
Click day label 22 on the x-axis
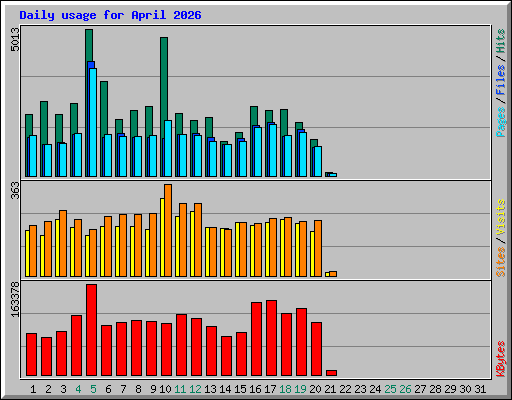pos(345,389)
